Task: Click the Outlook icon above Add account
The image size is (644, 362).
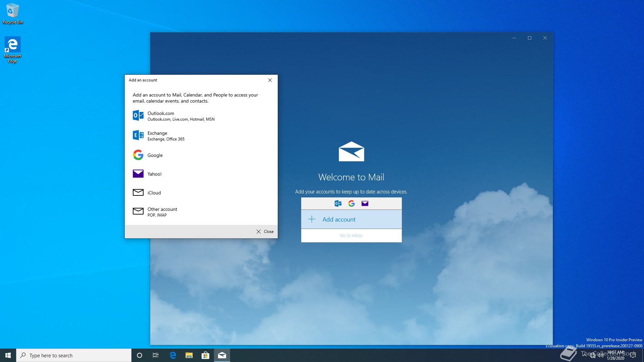Action: coord(338,203)
